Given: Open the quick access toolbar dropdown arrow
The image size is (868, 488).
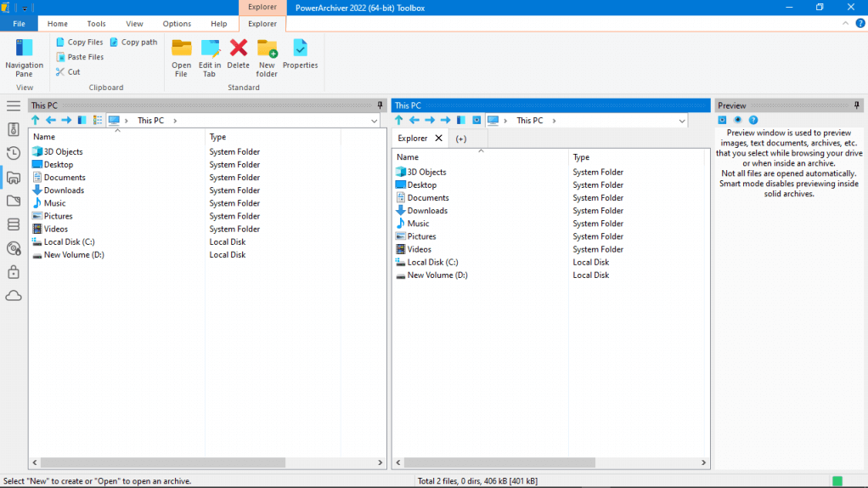Looking at the screenshot, I should (25, 9).
